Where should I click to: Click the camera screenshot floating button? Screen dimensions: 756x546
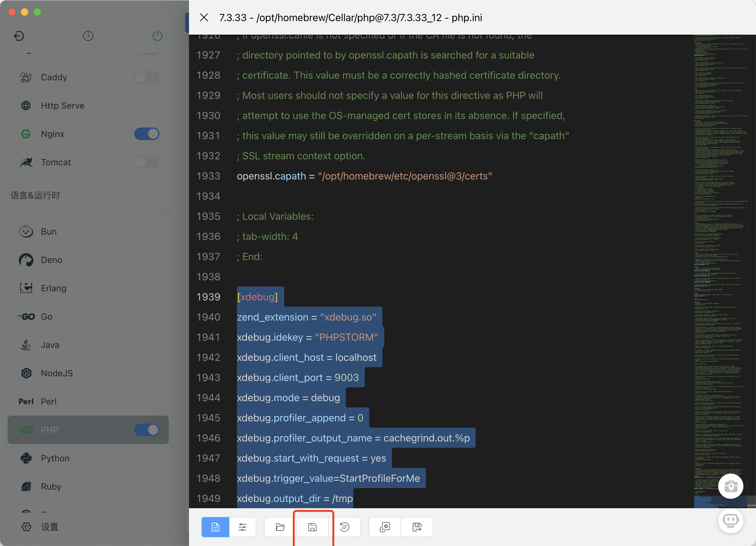[730, 486]
